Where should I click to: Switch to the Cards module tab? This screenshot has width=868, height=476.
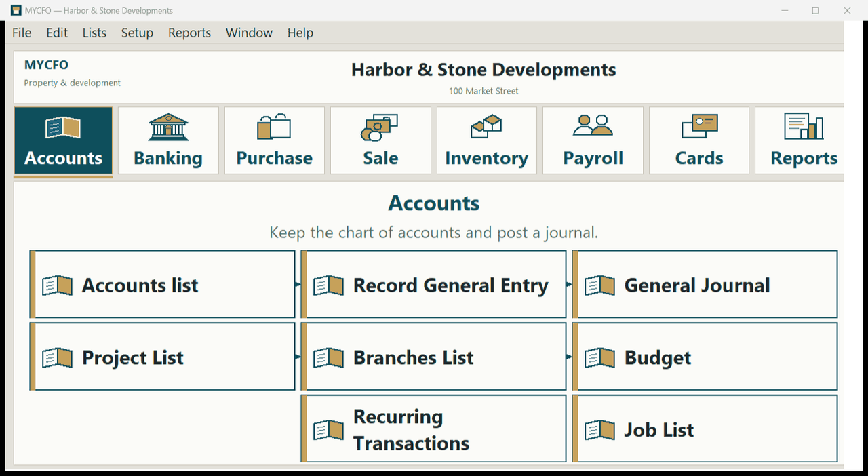pyautogui.click(x=699, y=140)
